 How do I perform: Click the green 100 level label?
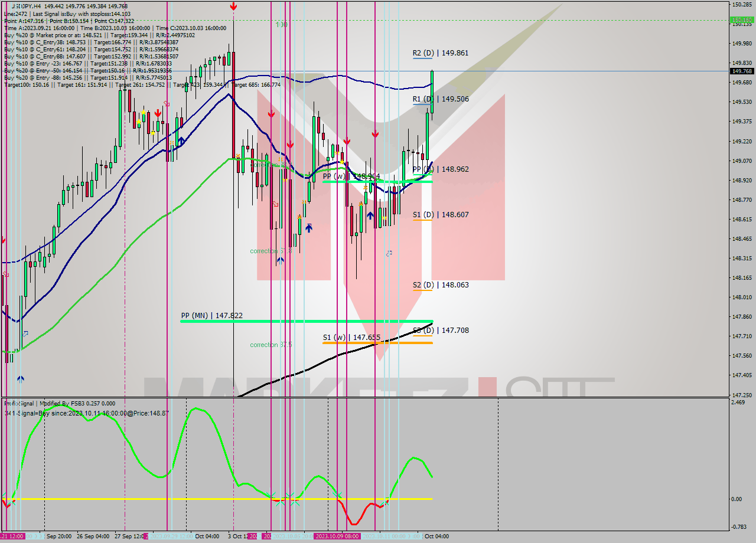[282, 25]
